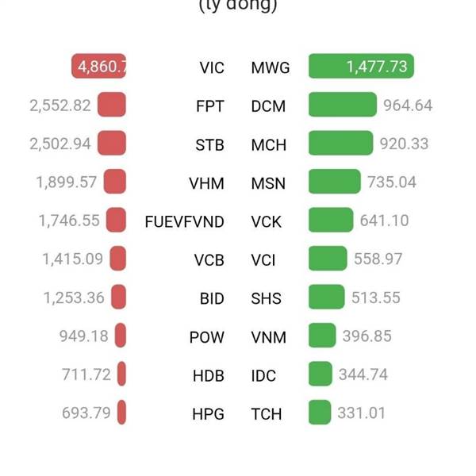Click the green SHS bar
Viewport: 476px width, 476px height.
pos(327,297)
